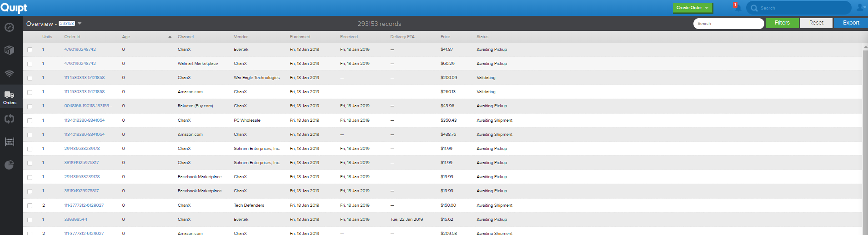Screen dimensions: 868x235
Task: Tick the checkbox for the $15.62 order
Action: [x=30, y=220]
